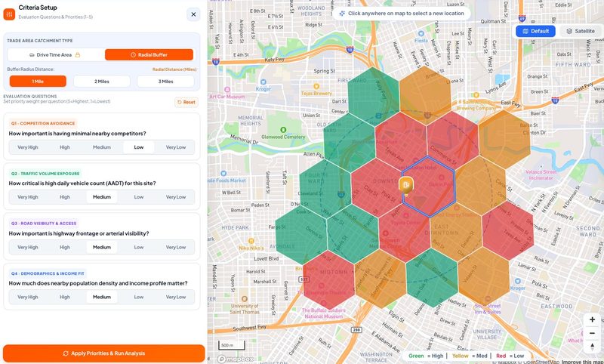
Task: Switch map to Satellite view
Action: pyautogui.click(x=580, y=31)
